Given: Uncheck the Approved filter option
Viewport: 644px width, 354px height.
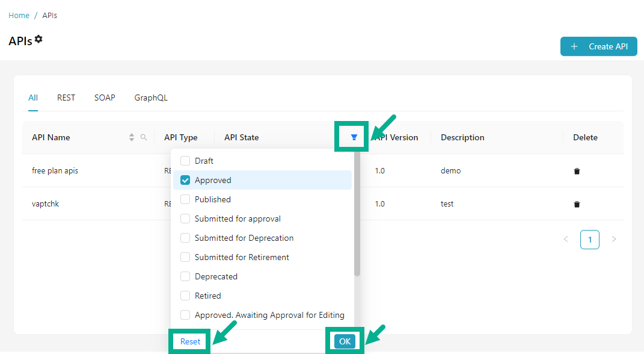Looking at the screenshot, I should (185, 180).
